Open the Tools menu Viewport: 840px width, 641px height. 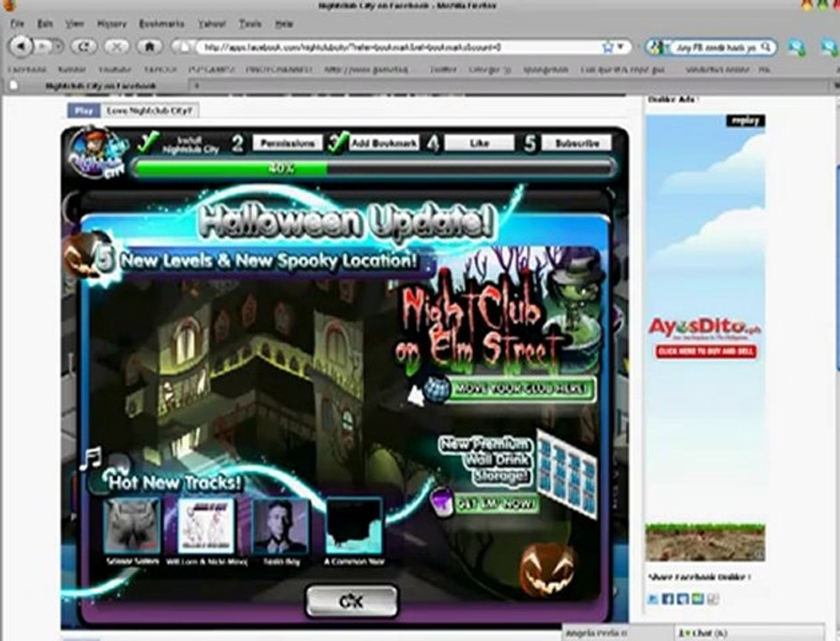(x=249, y=24)
